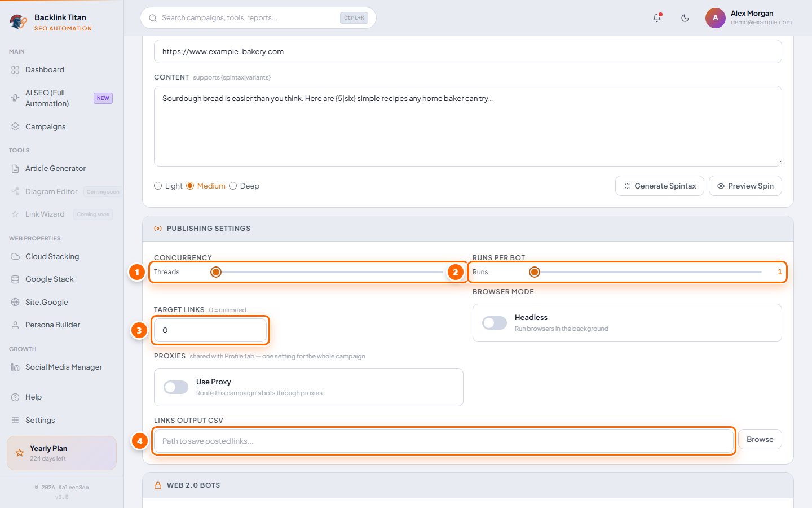Open the Yearly Plan card
The image size is (812, 508).
coord(62,453)
